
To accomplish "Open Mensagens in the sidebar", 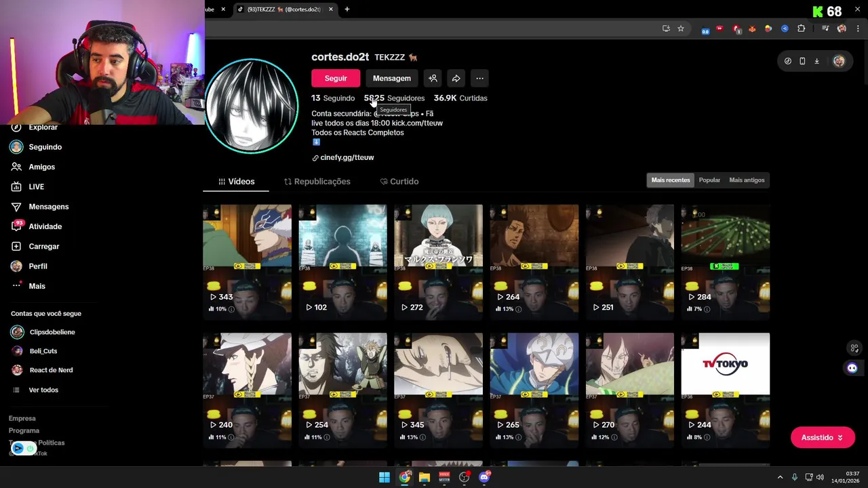I will pos(40,207).
